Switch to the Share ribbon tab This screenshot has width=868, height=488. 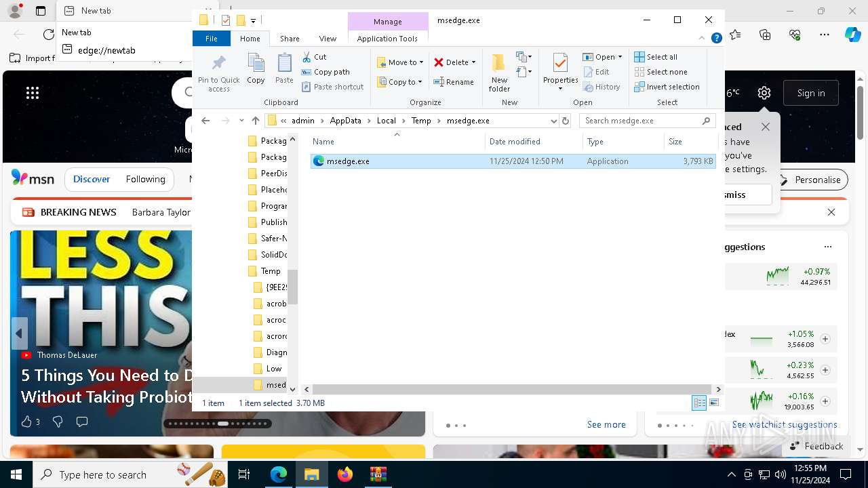click(290, 39)
